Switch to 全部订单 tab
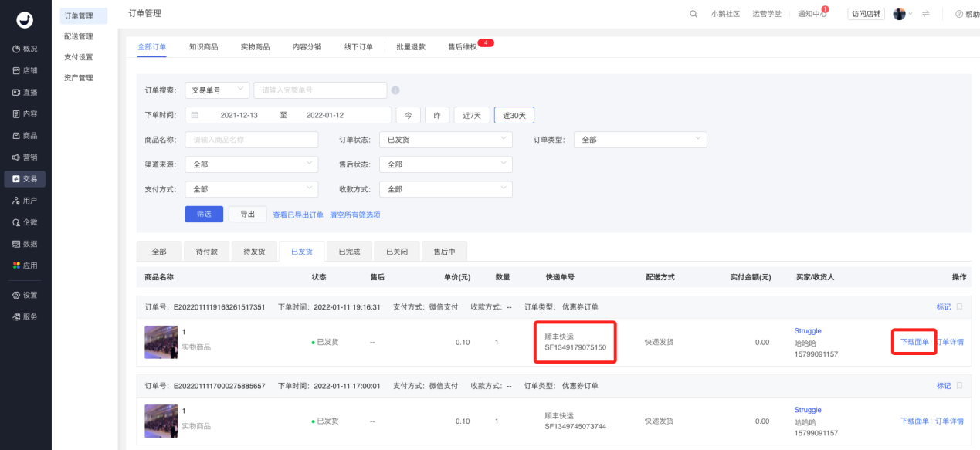Viewport: 980px width, 450px height. 151,46
